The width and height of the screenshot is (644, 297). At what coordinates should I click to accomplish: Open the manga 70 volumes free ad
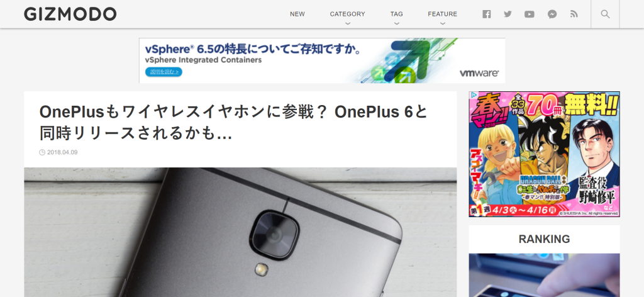(544, 154)
